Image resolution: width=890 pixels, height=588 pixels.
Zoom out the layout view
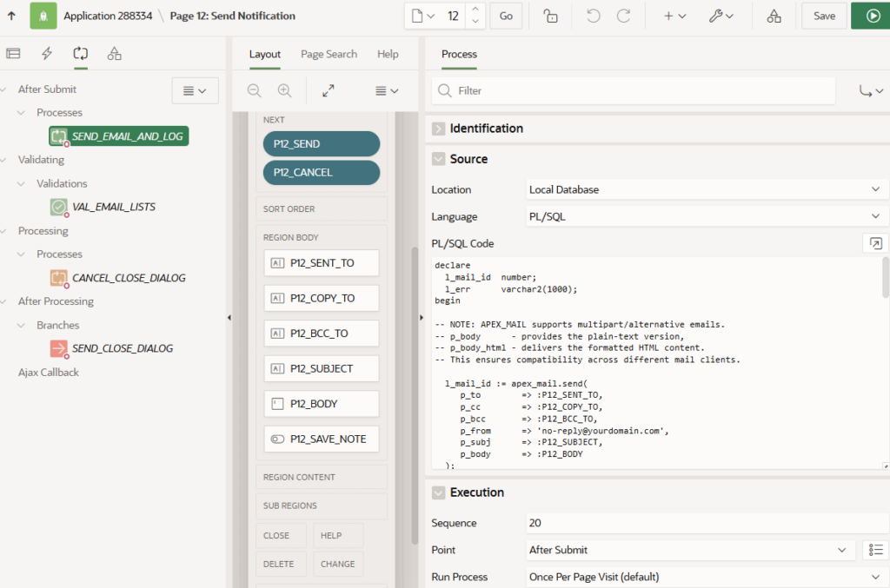255,90
